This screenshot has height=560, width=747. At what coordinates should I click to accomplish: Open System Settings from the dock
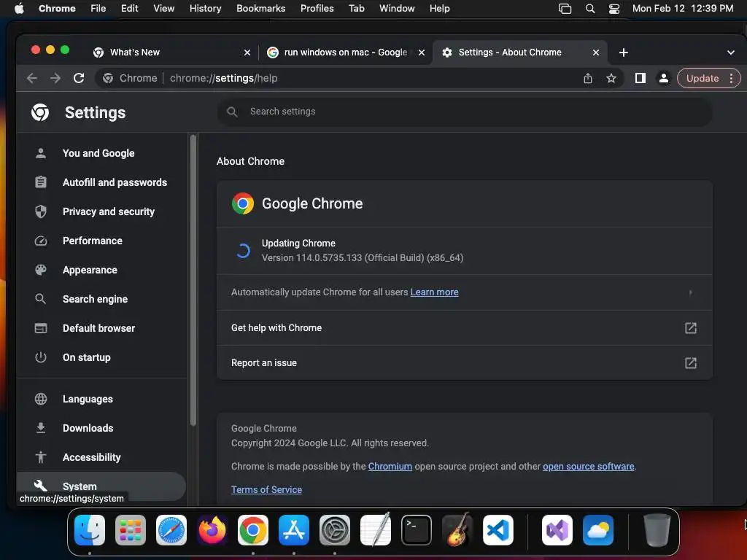(334, 530)
